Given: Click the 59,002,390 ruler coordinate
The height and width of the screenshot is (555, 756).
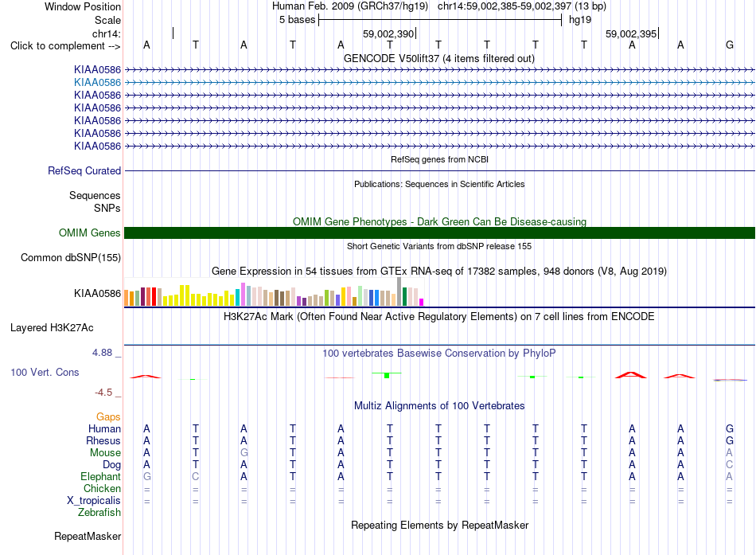Looking at the screenshot, I should [x=388, y=33].
